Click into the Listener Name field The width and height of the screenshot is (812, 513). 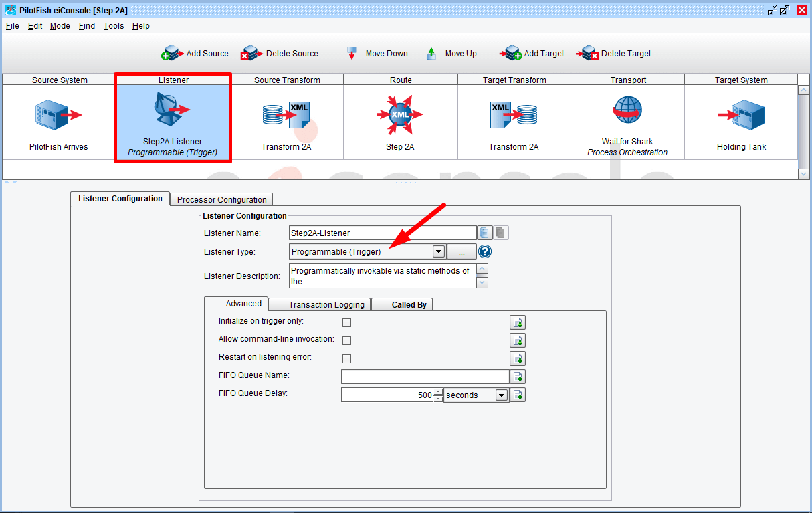pos(382,233)
